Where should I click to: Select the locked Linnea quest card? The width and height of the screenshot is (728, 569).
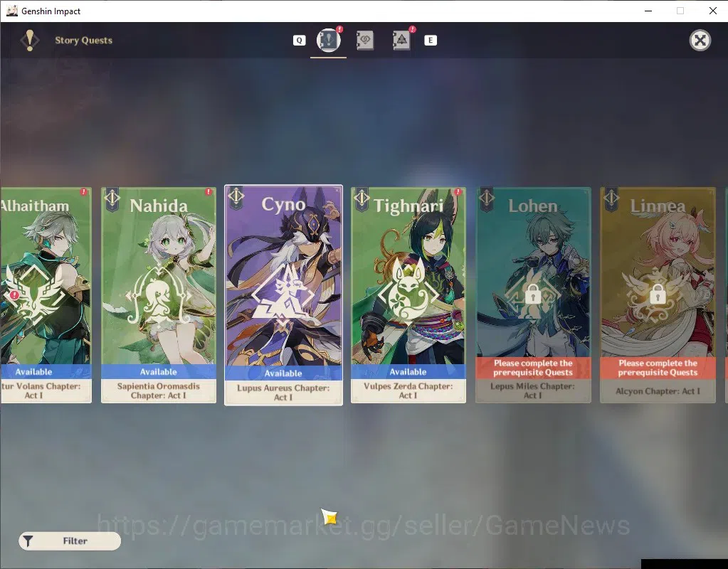click(x=658, y=295)
